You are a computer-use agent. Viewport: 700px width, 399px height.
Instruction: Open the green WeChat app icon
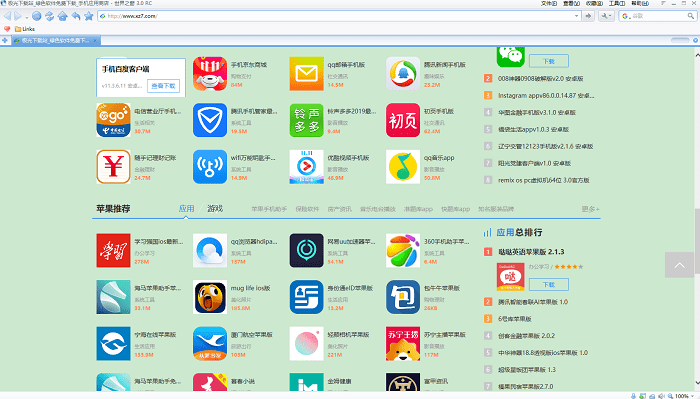(510, 57)
